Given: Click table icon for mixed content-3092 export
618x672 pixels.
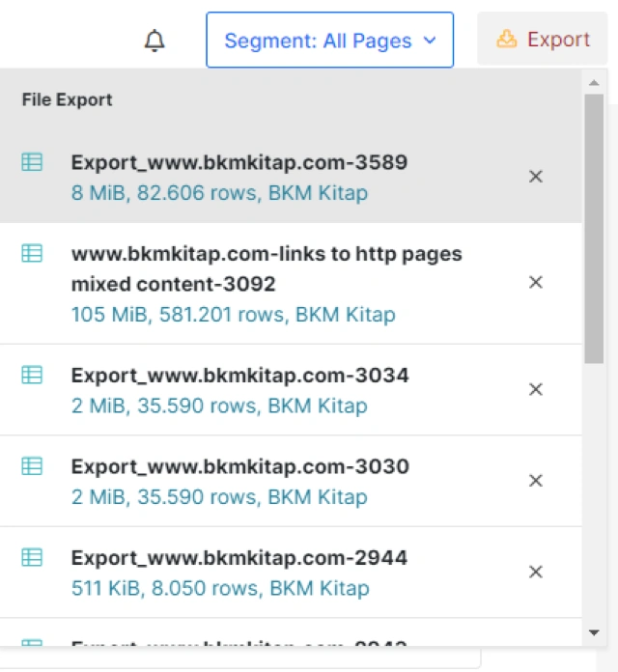Looking at the screenshot, I should (32, 254).
